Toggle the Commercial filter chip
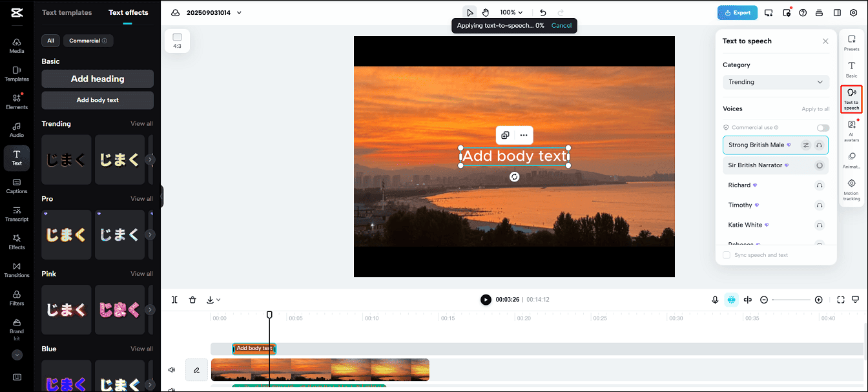 88,41
